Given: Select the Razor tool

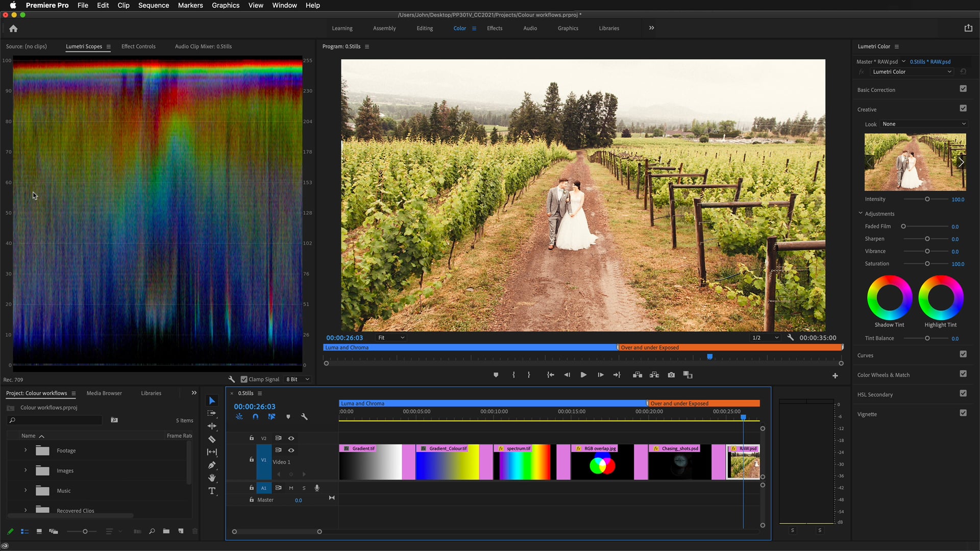Looking at the screenshot, I should tap(212, 439).
